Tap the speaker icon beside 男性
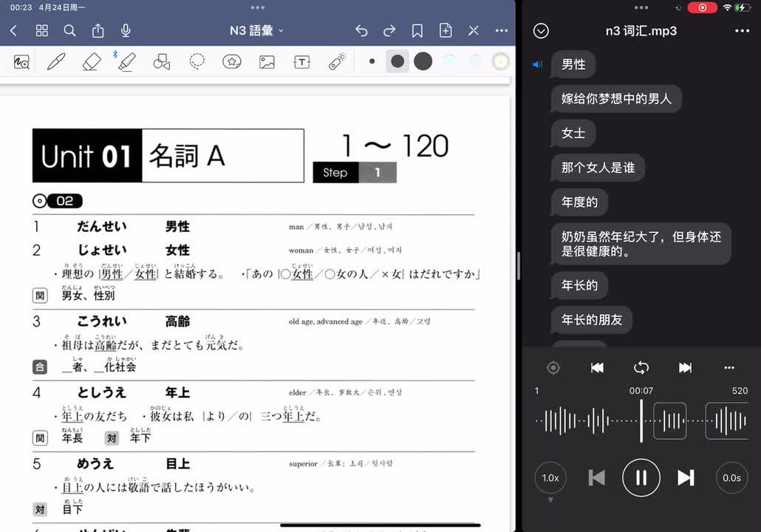Screen dimensions: 761x532 (x=538, y=64)
